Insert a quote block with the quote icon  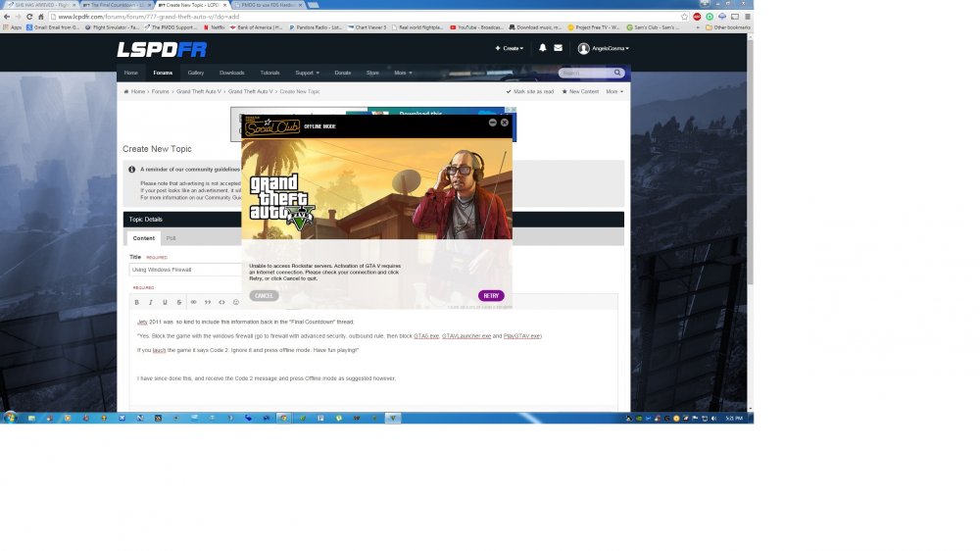point(208,302)
